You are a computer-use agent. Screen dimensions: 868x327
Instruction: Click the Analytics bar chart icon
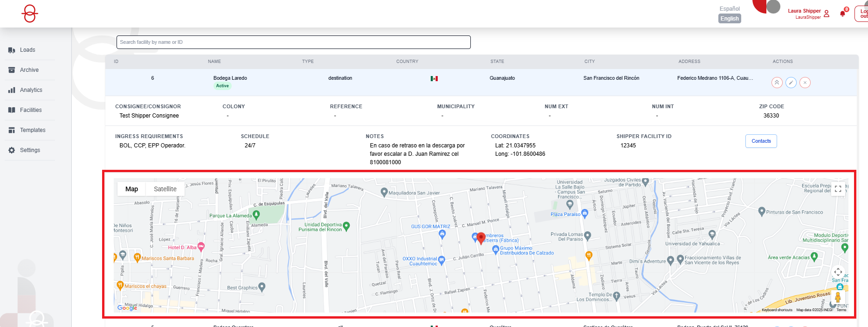click(x=12, y=90)
